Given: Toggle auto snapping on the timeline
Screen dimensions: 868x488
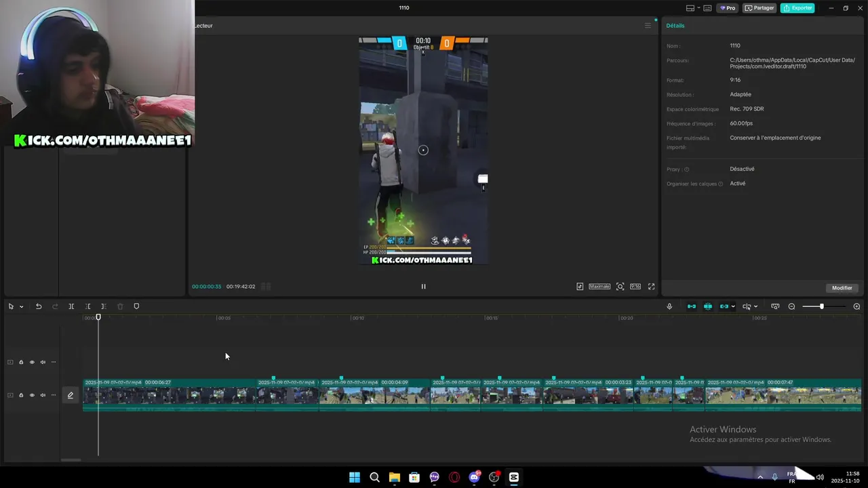Looking at the screenshot, I should [x=708, y=306].
